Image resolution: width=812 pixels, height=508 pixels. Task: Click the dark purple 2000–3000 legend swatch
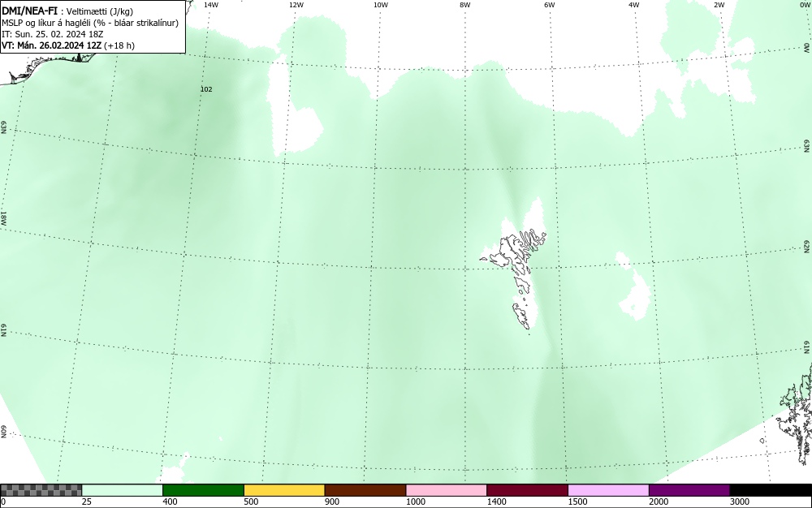(689, 490)
